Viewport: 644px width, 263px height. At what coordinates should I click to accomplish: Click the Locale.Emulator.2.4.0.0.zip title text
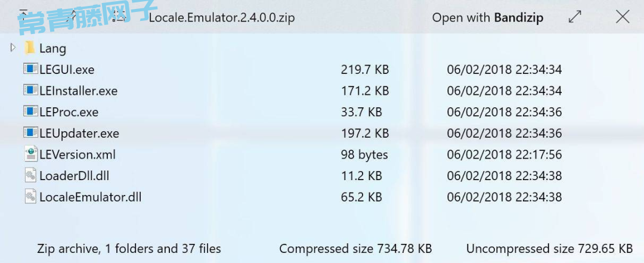coord(221,17)
